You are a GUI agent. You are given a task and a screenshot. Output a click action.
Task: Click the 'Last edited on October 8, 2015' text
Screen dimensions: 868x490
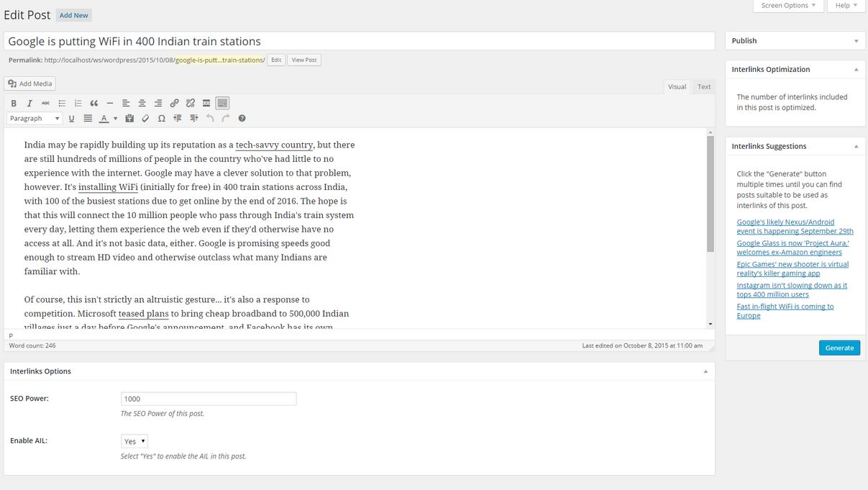642,345
